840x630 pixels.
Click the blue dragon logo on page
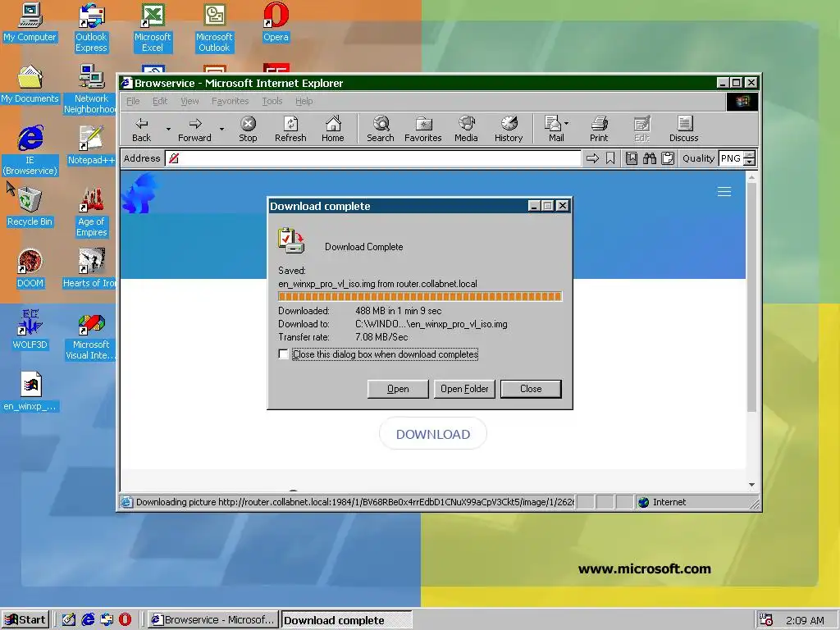(x=140, y=193)
